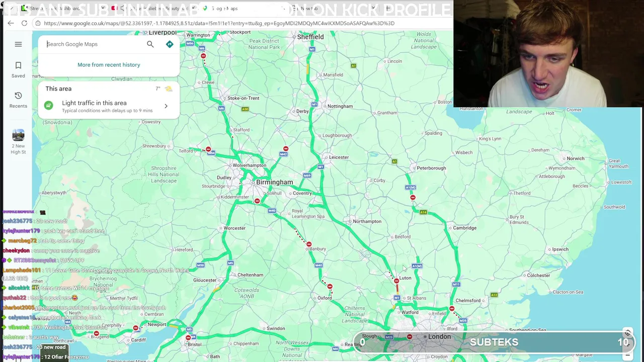Click More from recent history link
Image resolution: width=644 pixels, height=362 pixels.
[109, 65]
